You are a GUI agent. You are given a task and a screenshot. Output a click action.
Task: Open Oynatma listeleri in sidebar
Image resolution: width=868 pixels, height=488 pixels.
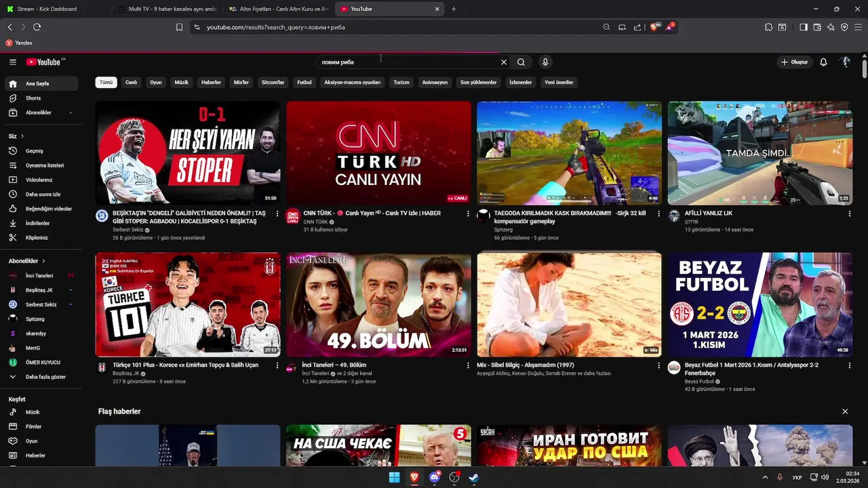41,165
